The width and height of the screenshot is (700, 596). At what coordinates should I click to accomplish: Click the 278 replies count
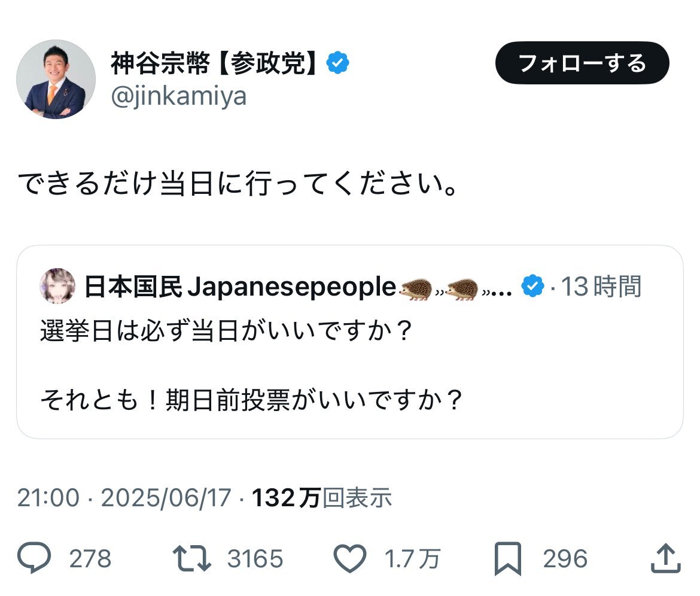click(90, 558)
